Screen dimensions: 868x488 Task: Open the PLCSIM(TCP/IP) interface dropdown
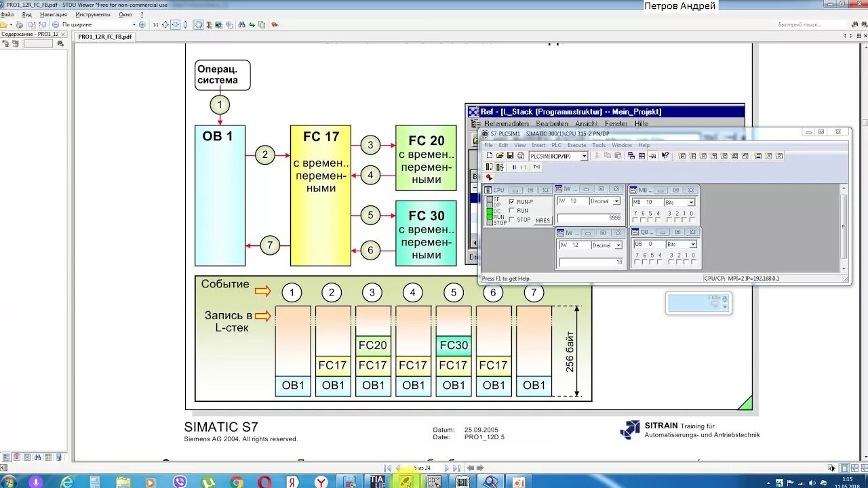tap(584, 156)
